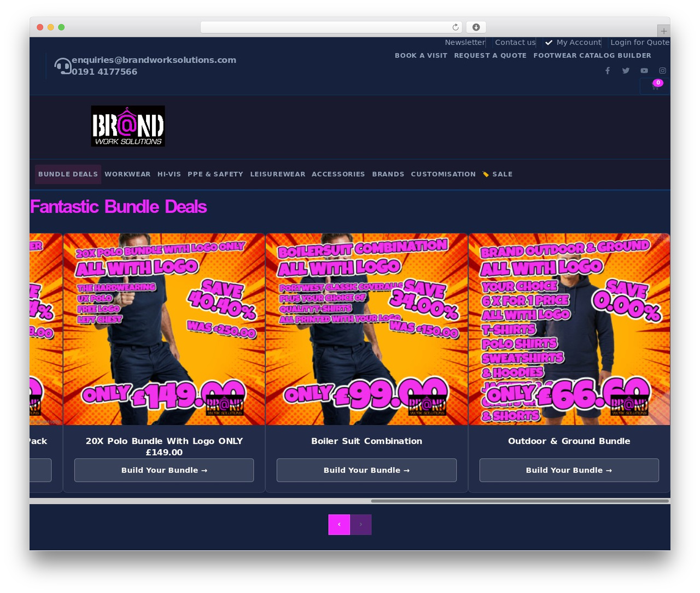Click the browser download icon
Viewport: 700px width, 593px height.
(476, 27)
